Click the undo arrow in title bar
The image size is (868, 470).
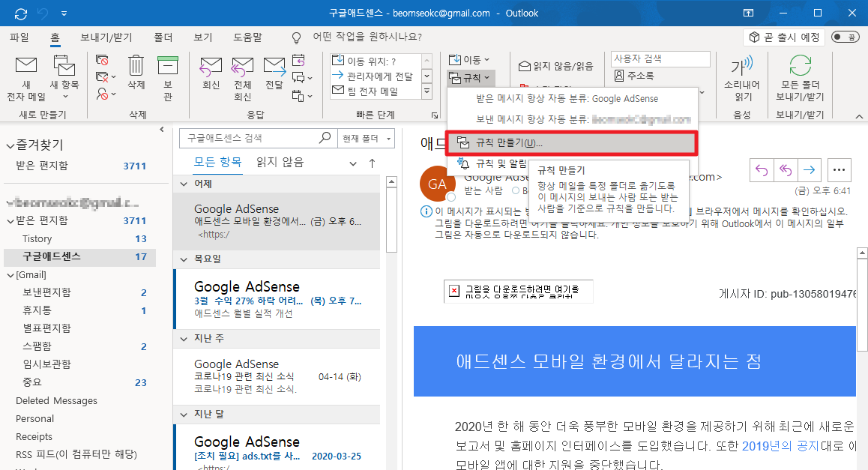[x=43, y=13]
